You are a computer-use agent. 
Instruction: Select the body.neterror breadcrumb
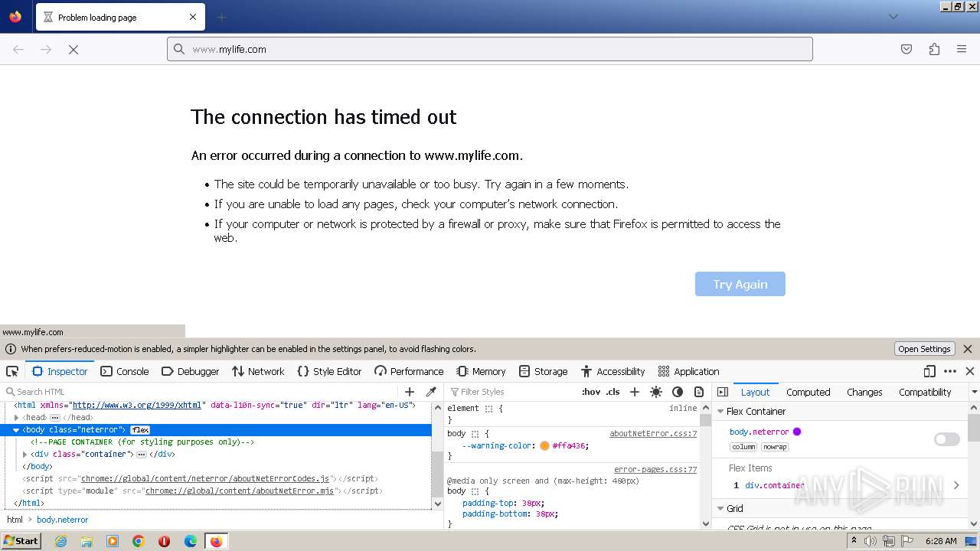pos(63,520)
